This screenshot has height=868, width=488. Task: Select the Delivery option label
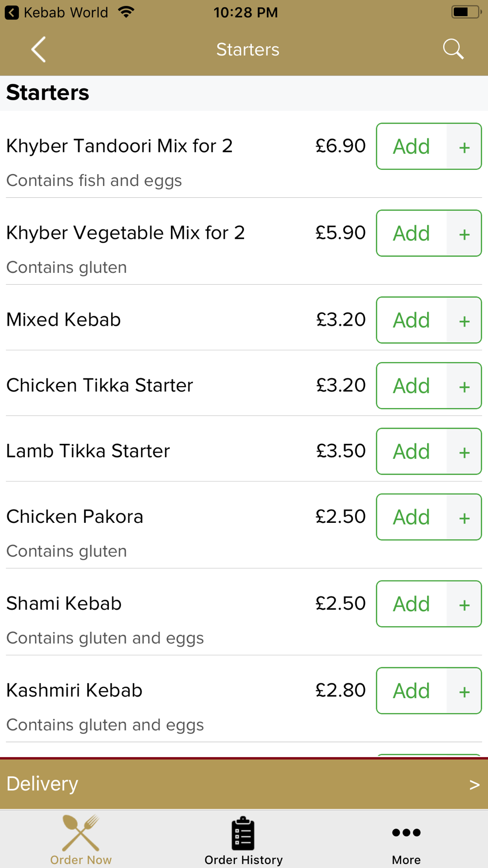coord(42,784)
